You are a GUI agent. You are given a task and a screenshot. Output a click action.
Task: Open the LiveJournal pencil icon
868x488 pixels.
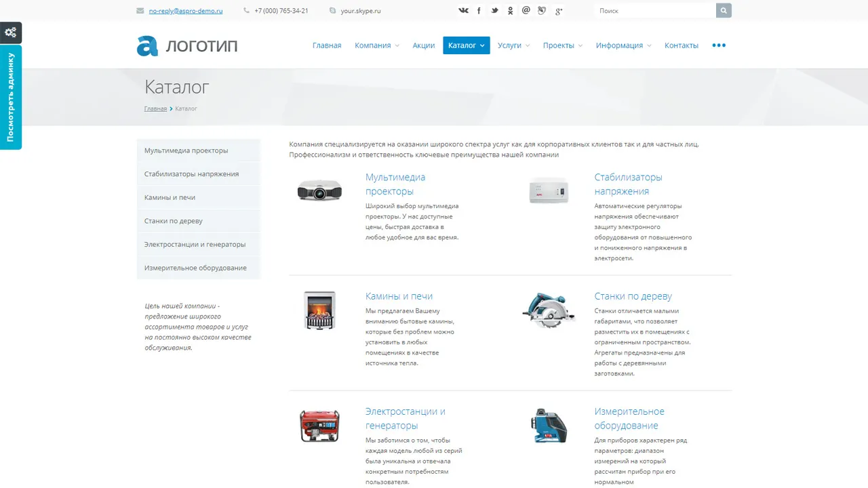[541, 11]
